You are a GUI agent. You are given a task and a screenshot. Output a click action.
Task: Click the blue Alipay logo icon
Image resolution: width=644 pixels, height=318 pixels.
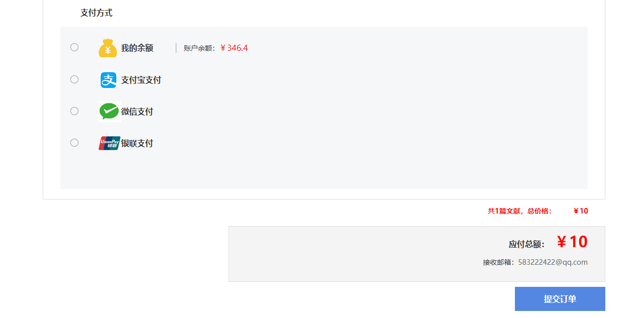pos(109,80)
